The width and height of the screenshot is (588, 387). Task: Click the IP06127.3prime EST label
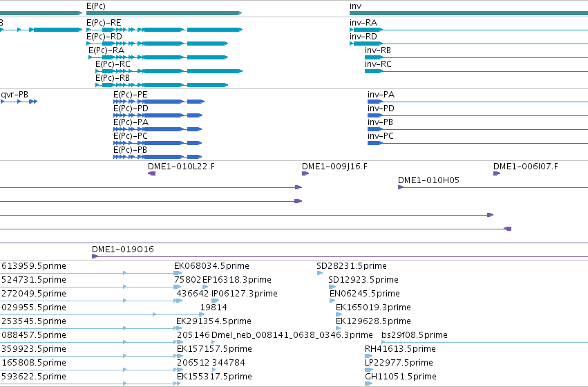point(245,294)
